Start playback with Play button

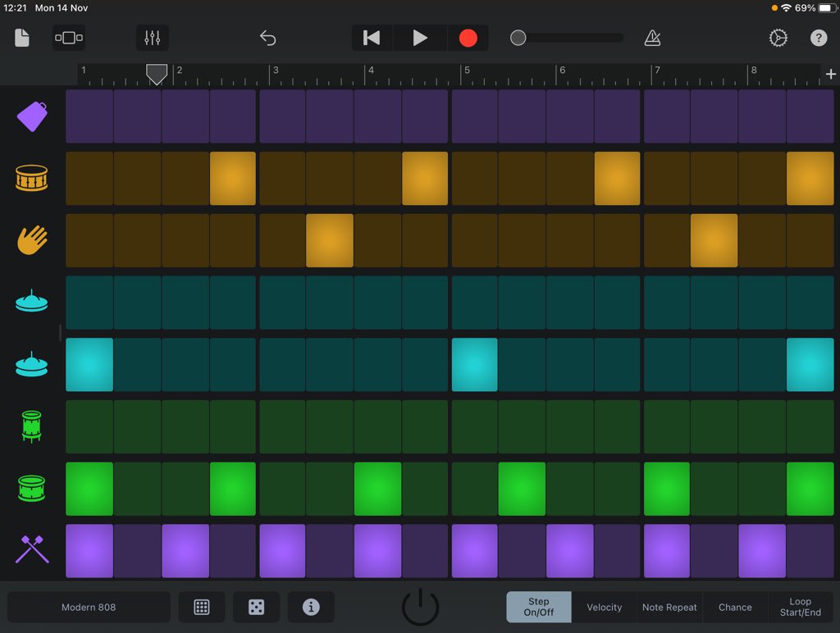point(420,38)
